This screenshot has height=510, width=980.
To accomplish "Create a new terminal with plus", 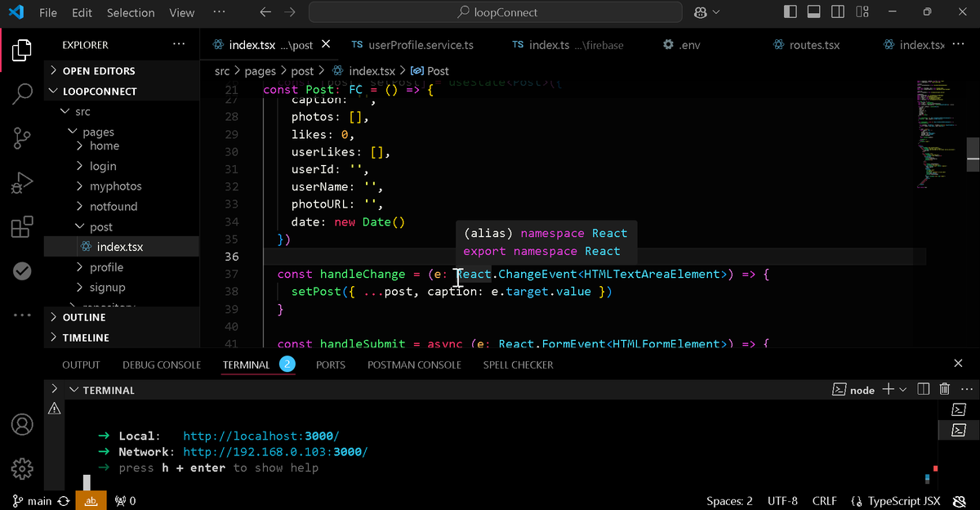I will coord(889,390).
